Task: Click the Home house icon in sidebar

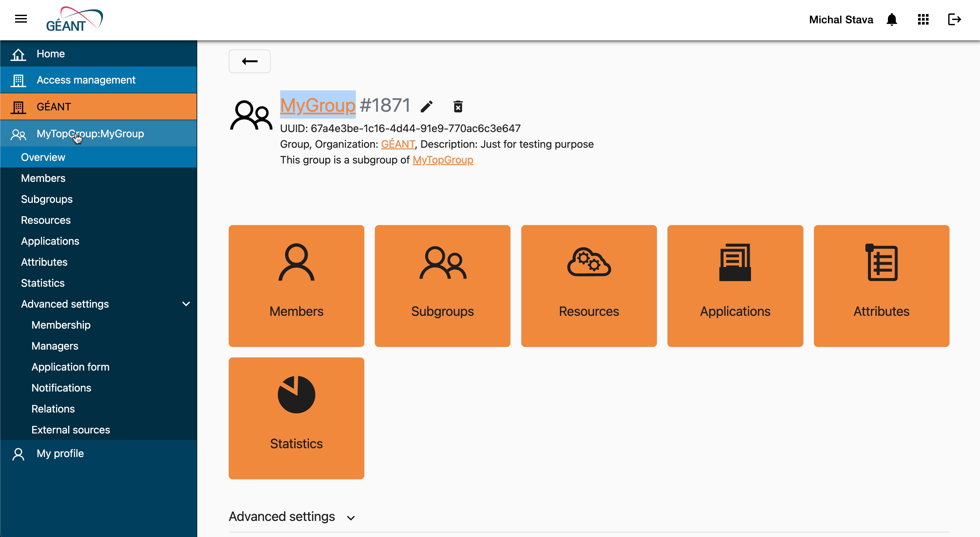Action: tap(18, 54)
